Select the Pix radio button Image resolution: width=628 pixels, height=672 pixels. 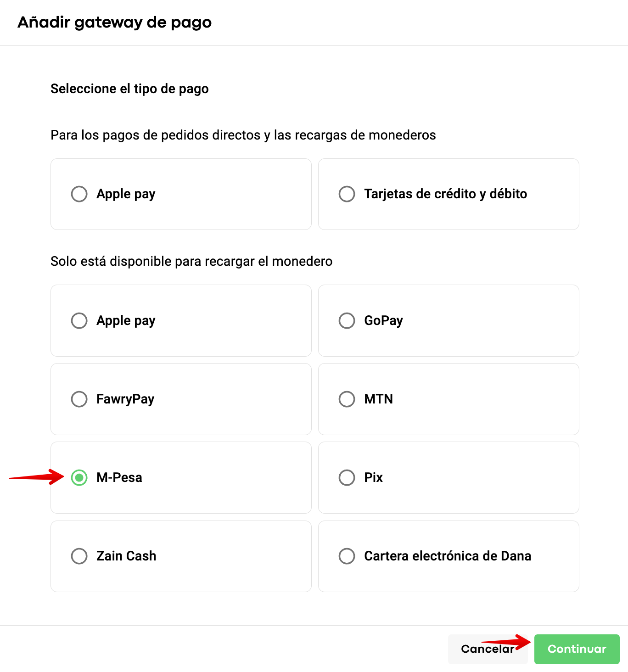[x=347, y=477]
